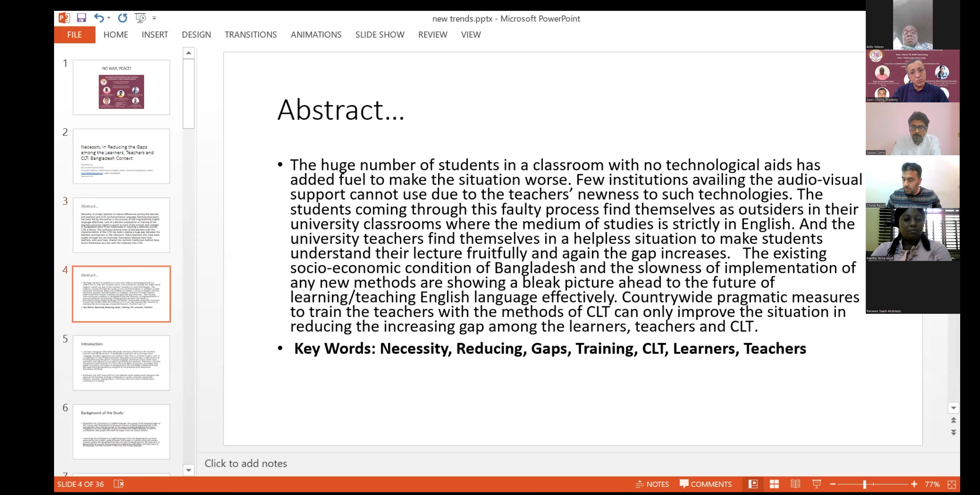Start slideshow from beginning toolbar icon
This screenshot has width=980, height=495.
pyautogui.click(x=140, y=17)
